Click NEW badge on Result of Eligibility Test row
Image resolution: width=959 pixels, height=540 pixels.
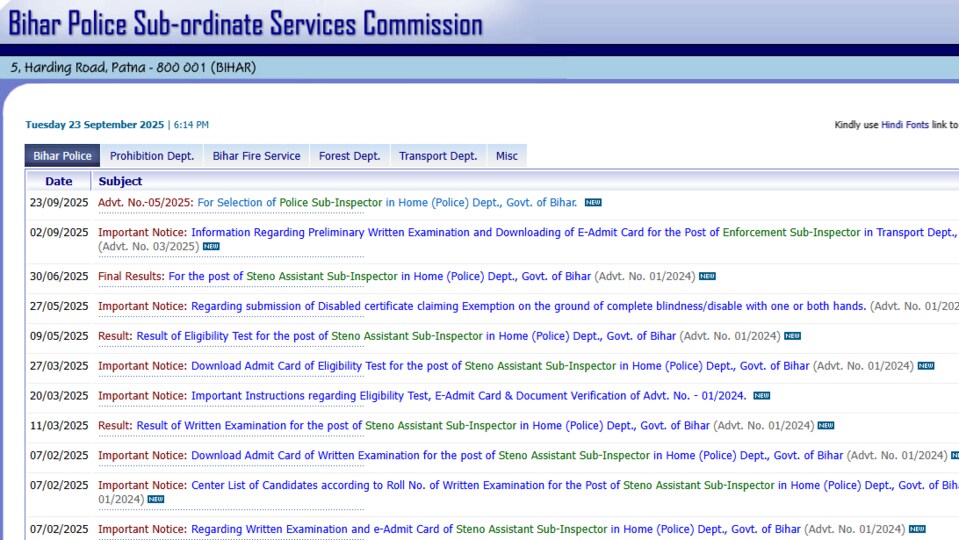[792, 336]
